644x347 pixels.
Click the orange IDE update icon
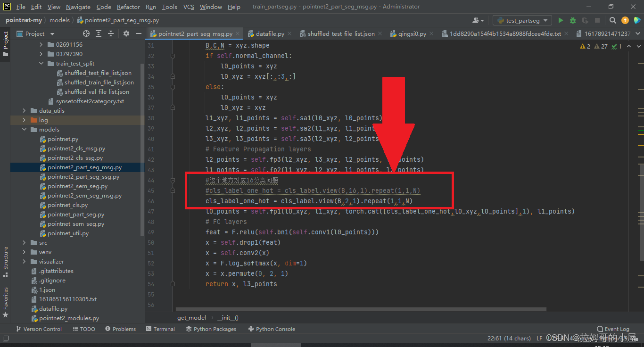click(625, 20)
